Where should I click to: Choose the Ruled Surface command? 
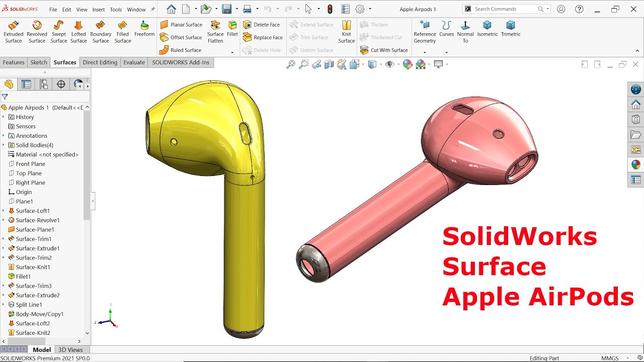pyautogui.click(x=181, y=50)
